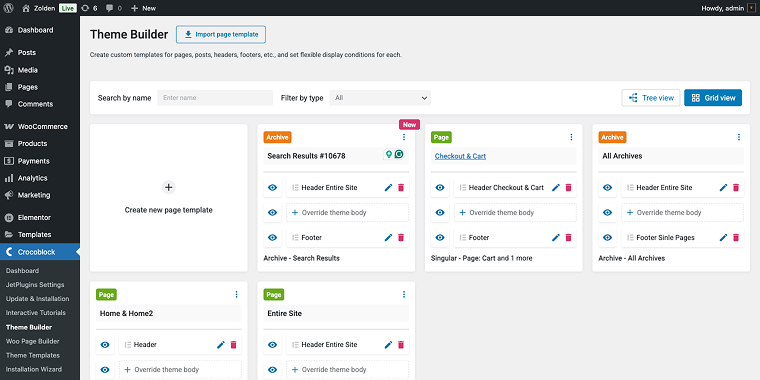Focus the Search by name field

point(215,98)
